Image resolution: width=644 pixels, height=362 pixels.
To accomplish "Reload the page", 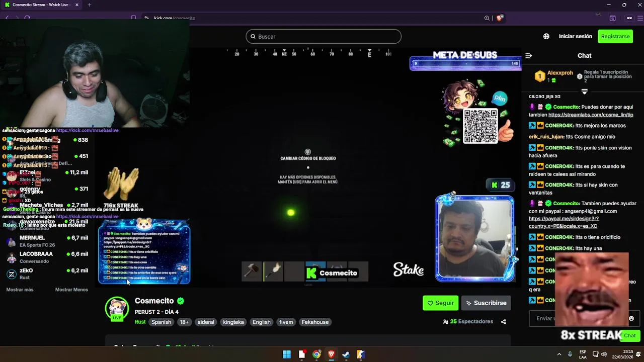I will [27, 18].
